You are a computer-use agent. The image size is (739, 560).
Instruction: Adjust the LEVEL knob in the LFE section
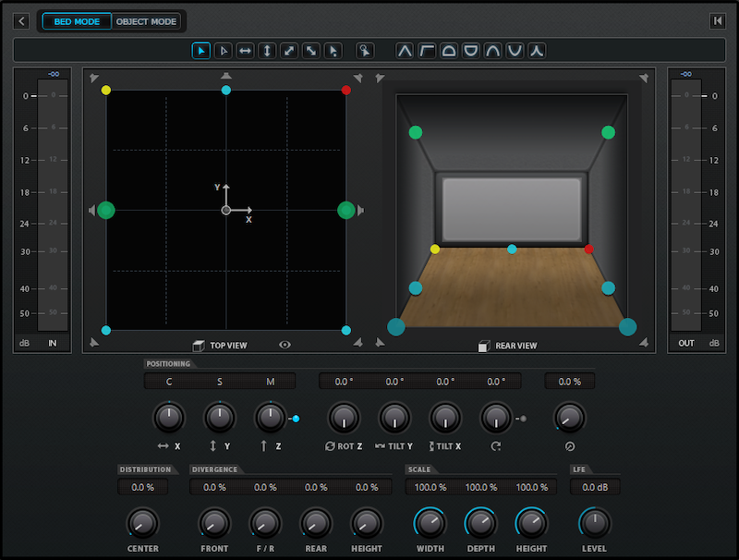point(594,524)
